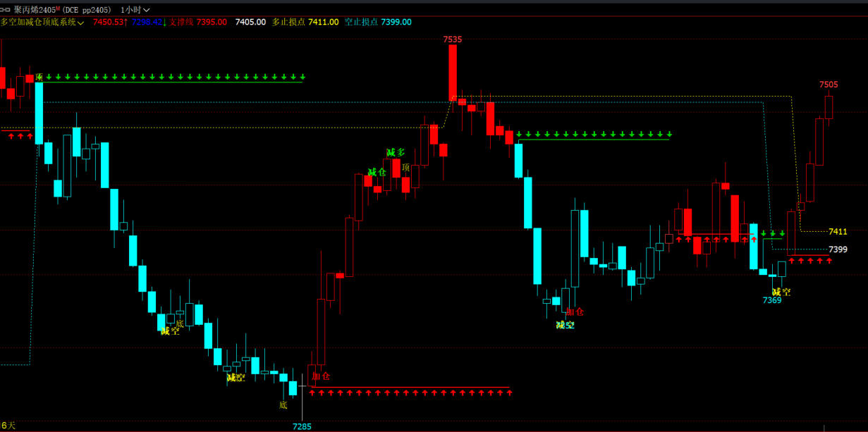The image size is (868, 432).
Task: Click the green 减多 signal label
Action: click(x=396, y=152)
